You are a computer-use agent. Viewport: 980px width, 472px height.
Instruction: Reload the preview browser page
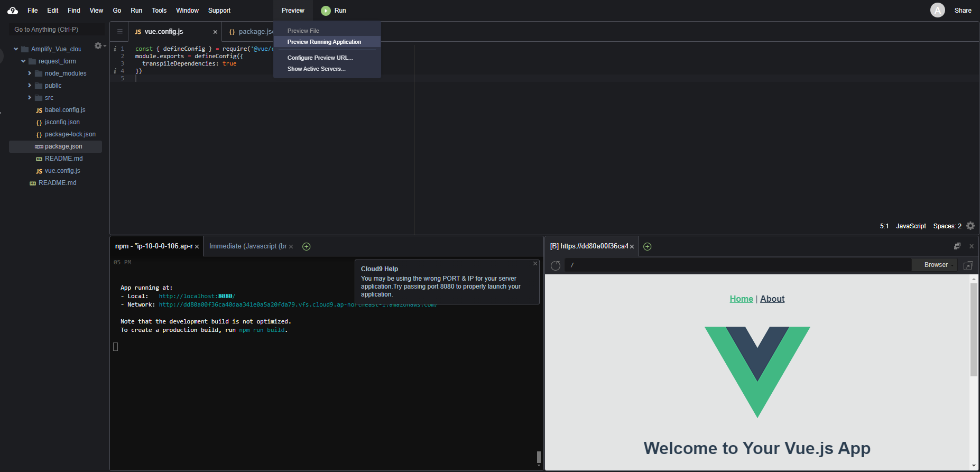click(x=556, y=265)
